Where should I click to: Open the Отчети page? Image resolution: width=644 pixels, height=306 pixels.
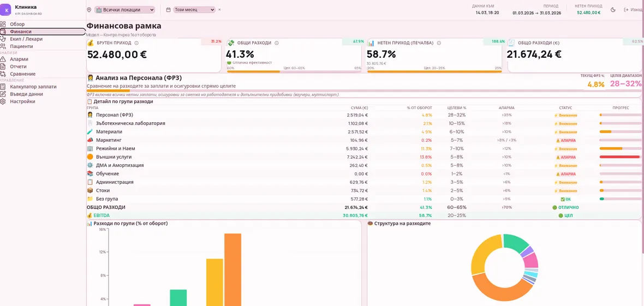[43, 67]
